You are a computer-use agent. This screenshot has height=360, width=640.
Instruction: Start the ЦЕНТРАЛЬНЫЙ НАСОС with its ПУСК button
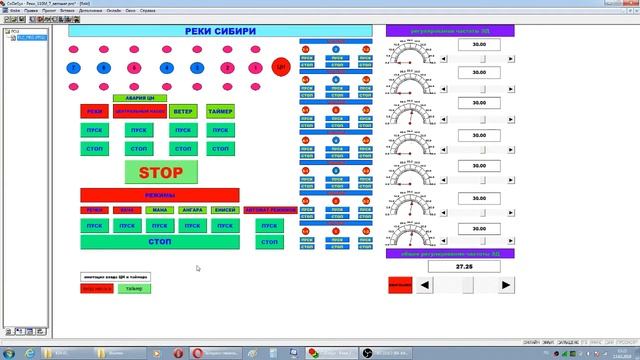pos(139,130)
